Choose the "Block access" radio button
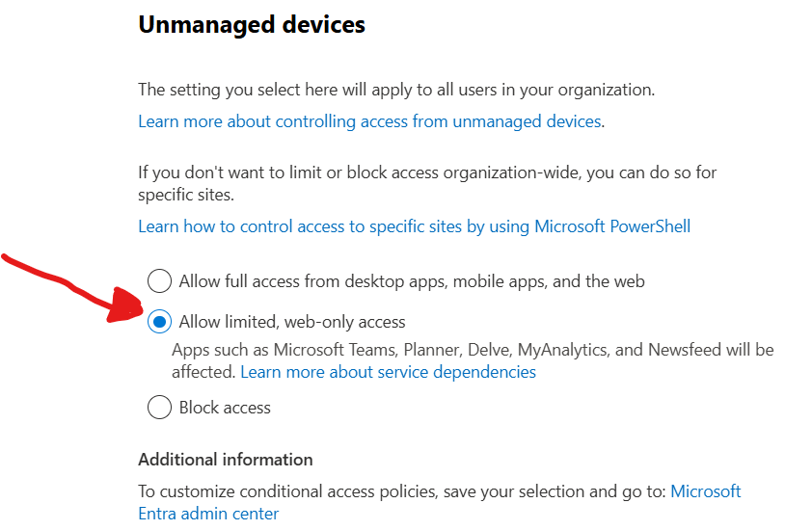The height and width of the screenshot is (530, 812). (159, 408)
